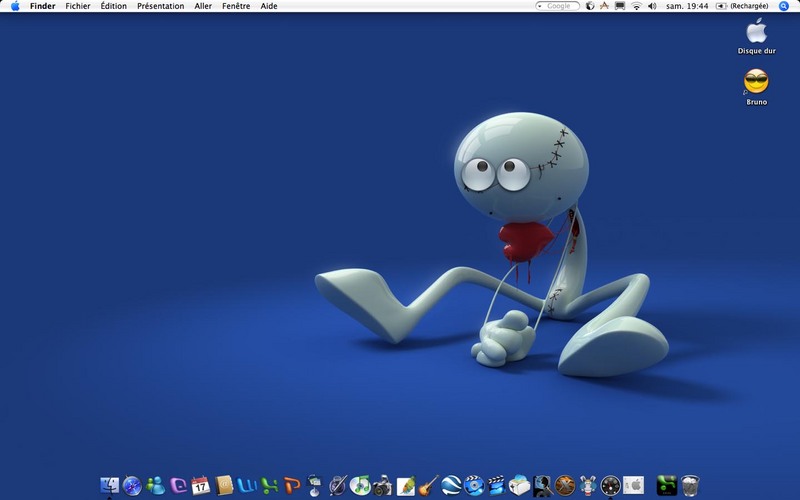Expand the Google search field dropdown arrow
Viewport: 800px width, 500px height.
tap(540, 6)
